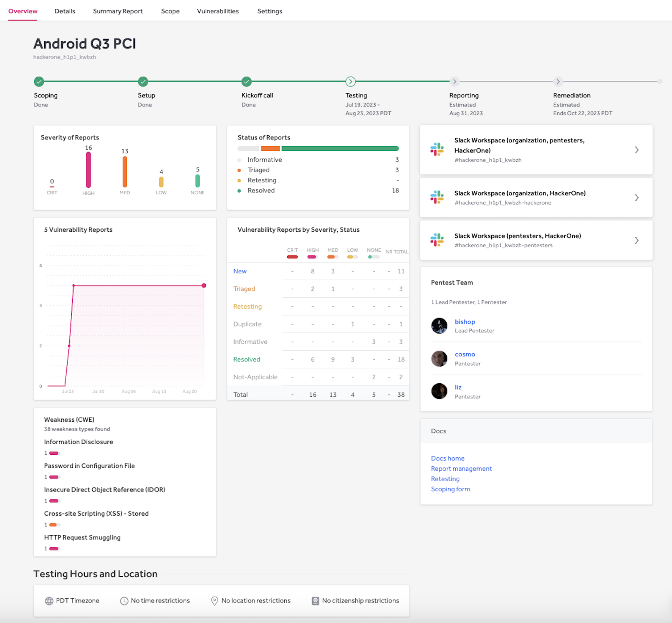672x623 pixels.
Task: Click the No location restrictions pin icon
Action: [214, 600]
